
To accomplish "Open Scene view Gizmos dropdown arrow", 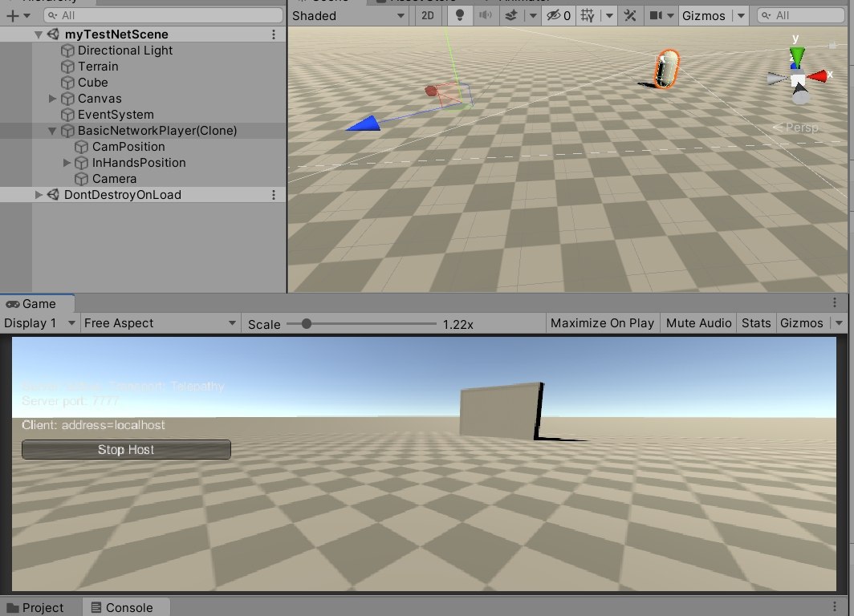I will [x=741, y=16].
